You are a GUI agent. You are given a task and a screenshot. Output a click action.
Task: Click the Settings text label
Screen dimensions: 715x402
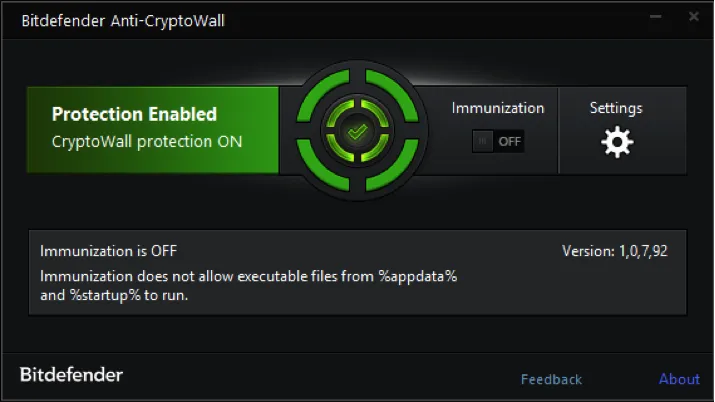coord(616,108)
